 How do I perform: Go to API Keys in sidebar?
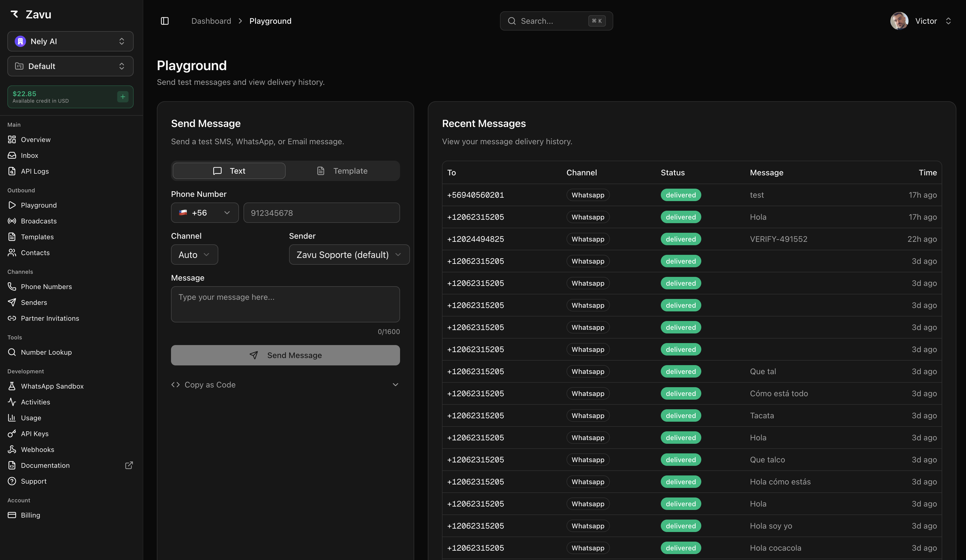pyautogui.click(x=35, y=434)
